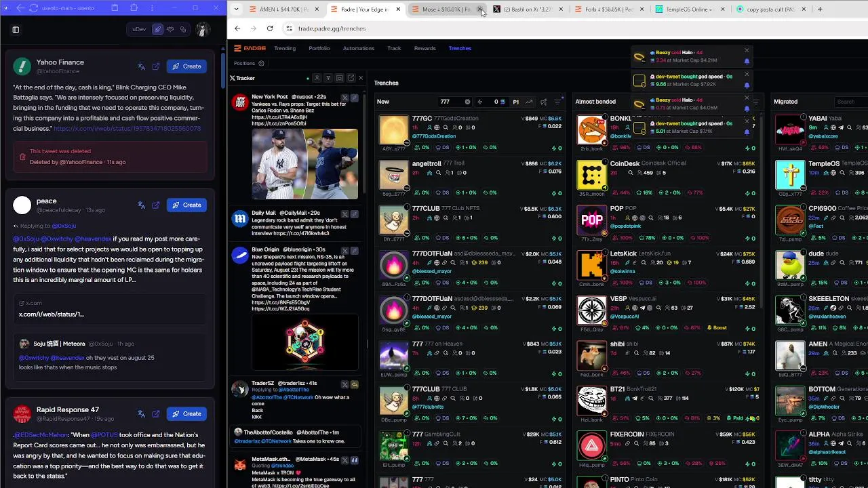Screen dimensions: 868x488
Task: Select P1 preset in New column
Action: [x=515, y=102]
